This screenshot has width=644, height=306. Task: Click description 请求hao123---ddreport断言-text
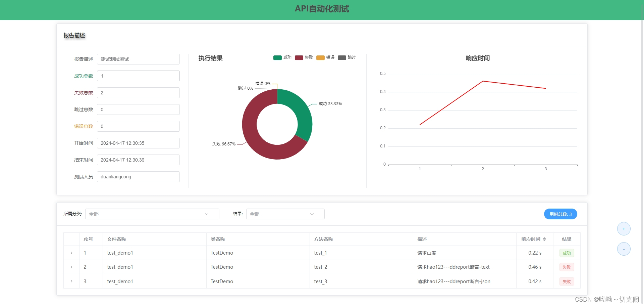point(453,267)
